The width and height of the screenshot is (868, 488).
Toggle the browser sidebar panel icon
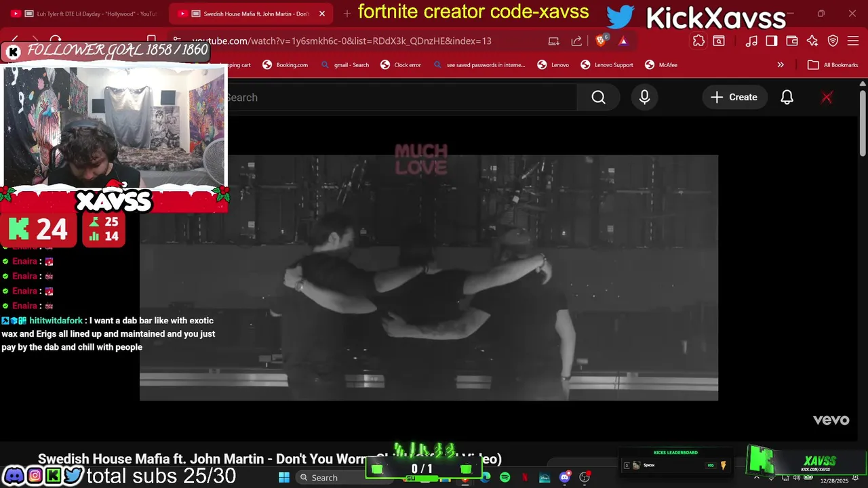click(772, 41)
